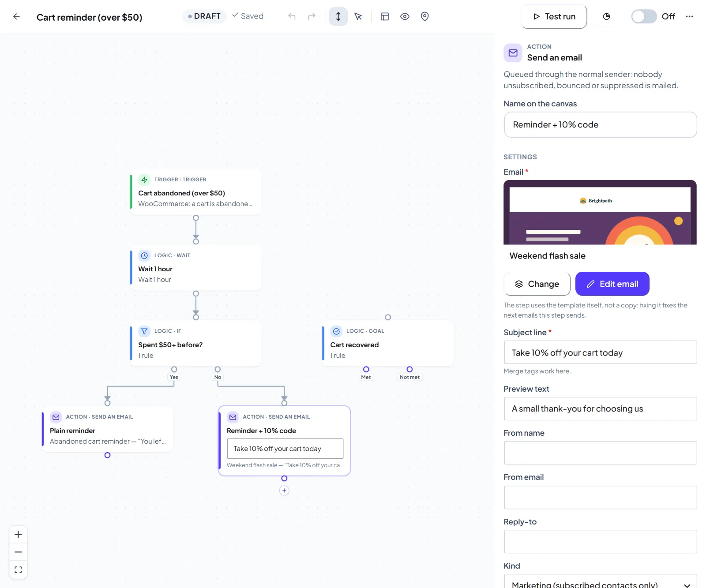706x588 pixels.
Task: Go back with the left arrow icon
Action: click(16, 17)
